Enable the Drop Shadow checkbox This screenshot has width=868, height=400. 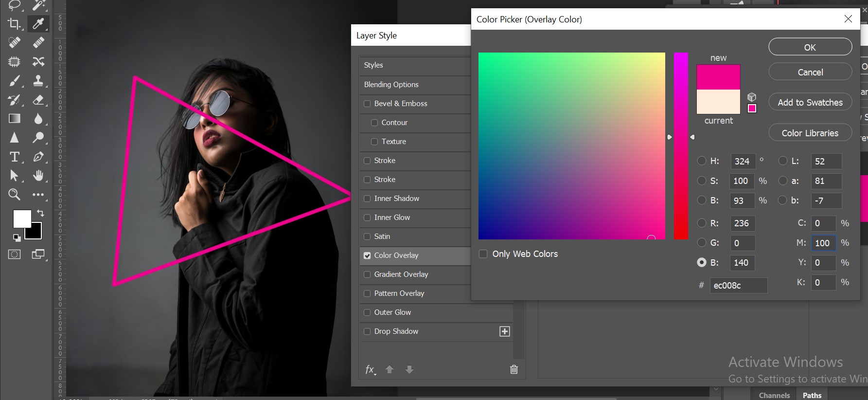click(x=367, y=331)
